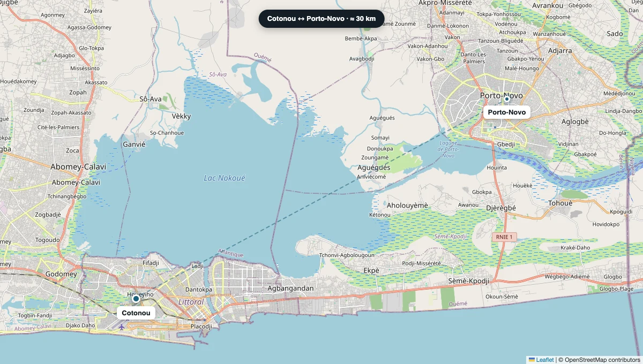The width and height of the screenshot is (643, 364).
Task: Select the Tchinangbégbo label
Action: click(67, 196)
